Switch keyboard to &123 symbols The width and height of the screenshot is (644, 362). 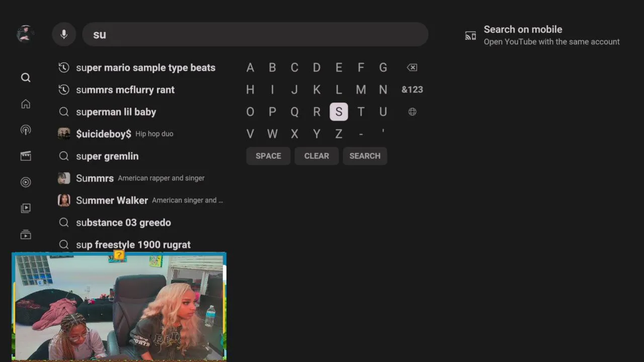(412, 89)
